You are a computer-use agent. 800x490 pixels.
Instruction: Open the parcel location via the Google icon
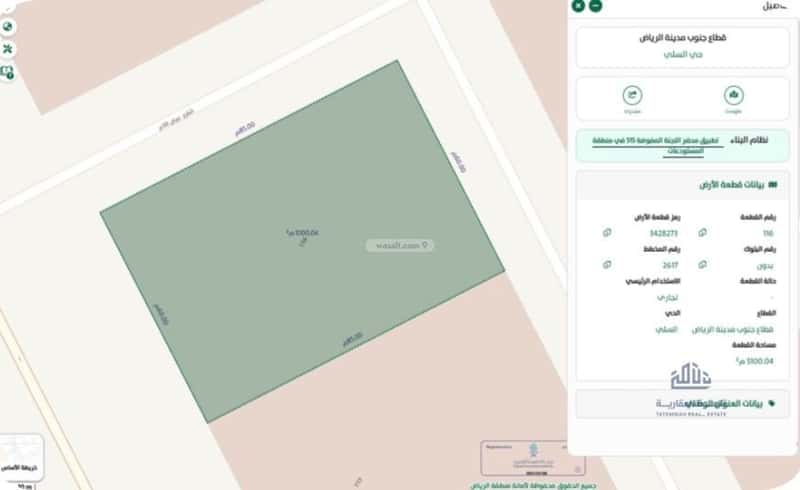pos(733,95)
